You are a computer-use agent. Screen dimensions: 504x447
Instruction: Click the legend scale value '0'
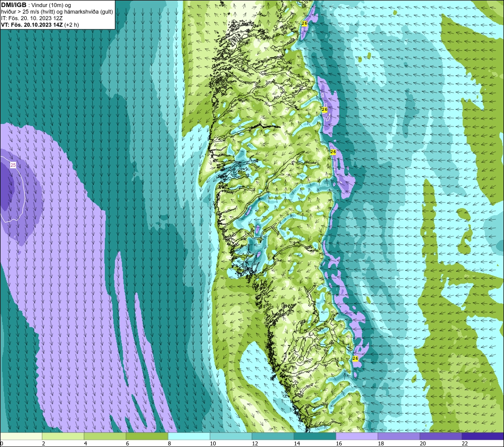pos(2,443)
